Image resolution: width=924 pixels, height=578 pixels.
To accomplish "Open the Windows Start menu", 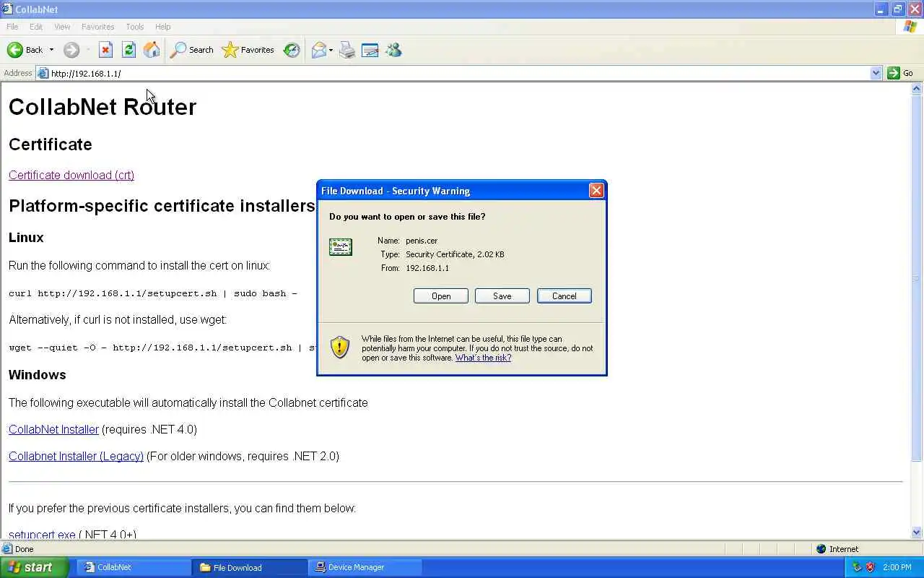I will pyautogui.click(x=34, y=567).
